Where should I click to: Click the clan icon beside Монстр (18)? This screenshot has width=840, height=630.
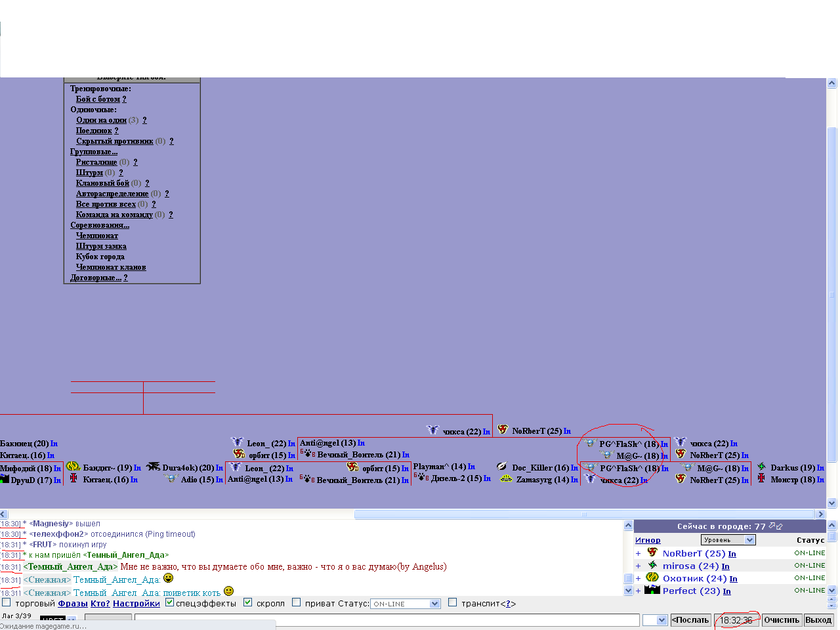coord(761,478)
